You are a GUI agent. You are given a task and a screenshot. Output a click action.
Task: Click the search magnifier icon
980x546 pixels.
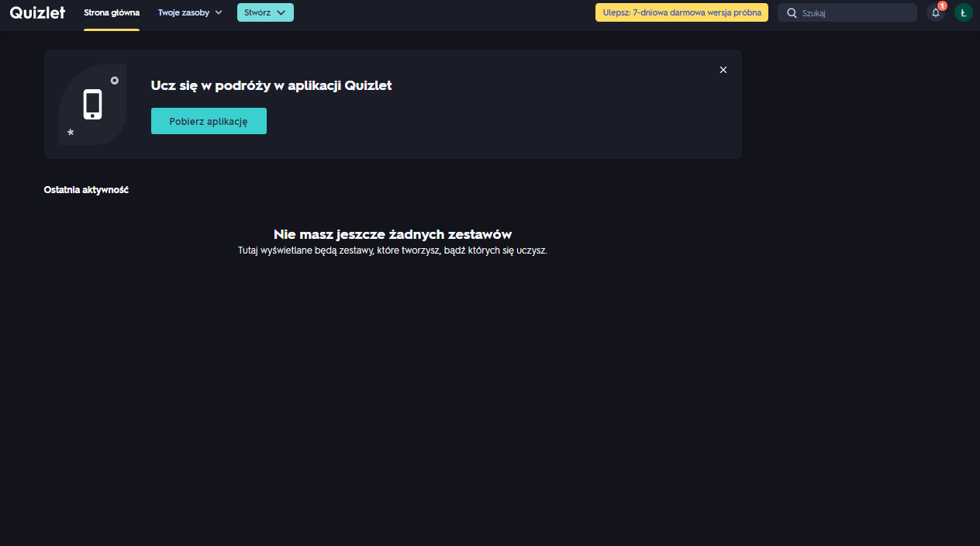pos(792,12)
